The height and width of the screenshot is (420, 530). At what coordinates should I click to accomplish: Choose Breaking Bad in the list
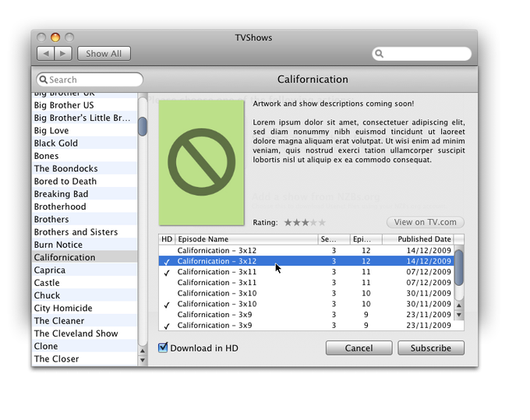[85, 193]
